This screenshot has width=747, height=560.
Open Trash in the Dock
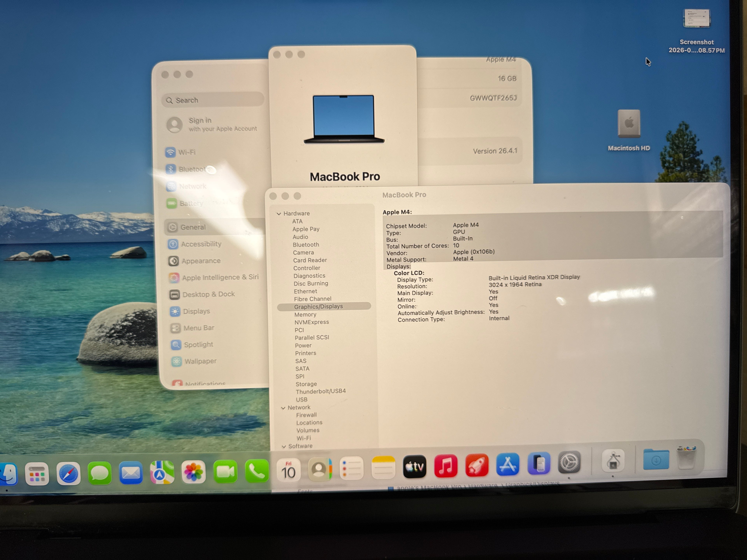[687, 457]
